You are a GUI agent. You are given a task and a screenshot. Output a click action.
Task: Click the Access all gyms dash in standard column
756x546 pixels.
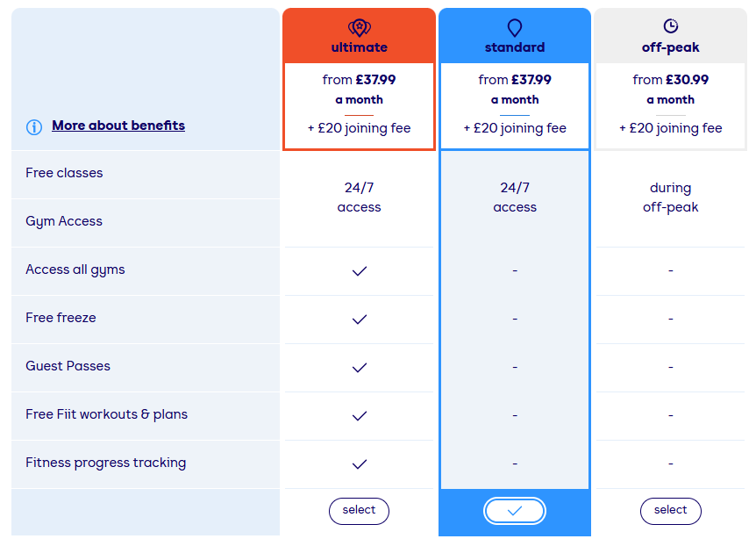click(x=515, y=270)
